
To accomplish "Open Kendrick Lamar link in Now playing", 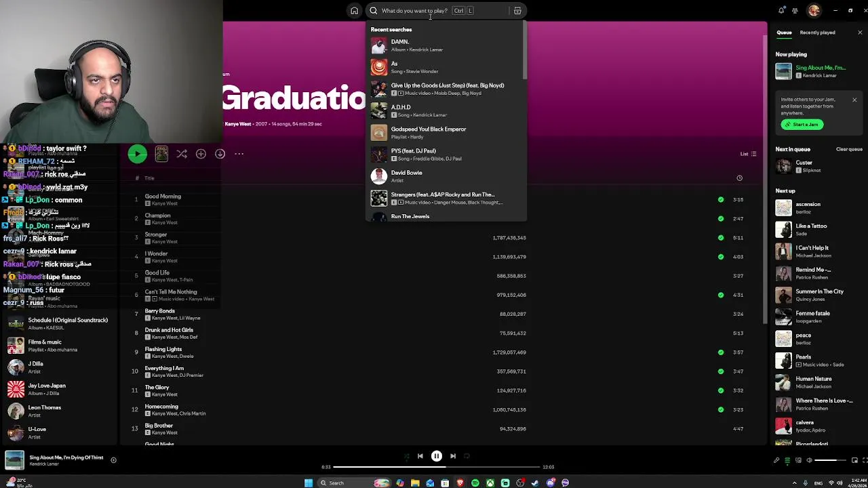I will [x=819, y=75].
